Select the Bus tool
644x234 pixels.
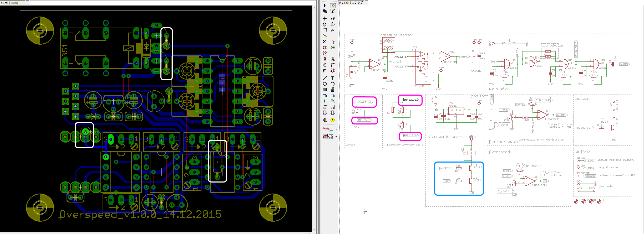pos(325,95)
